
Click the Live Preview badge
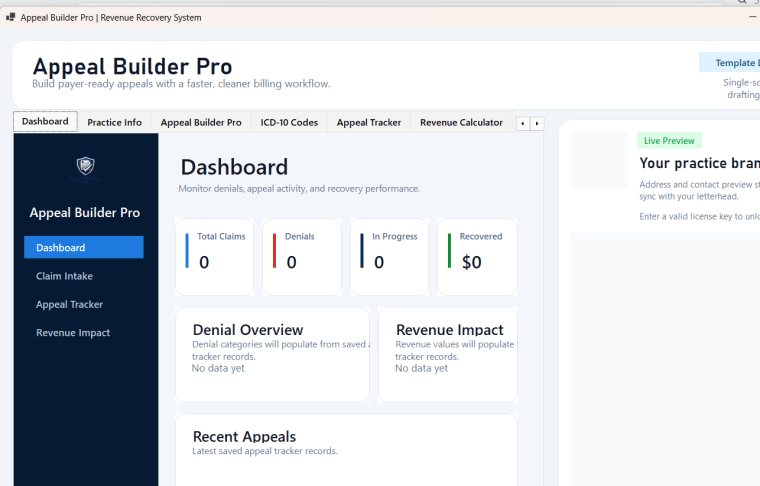click(x=669, y=141)
